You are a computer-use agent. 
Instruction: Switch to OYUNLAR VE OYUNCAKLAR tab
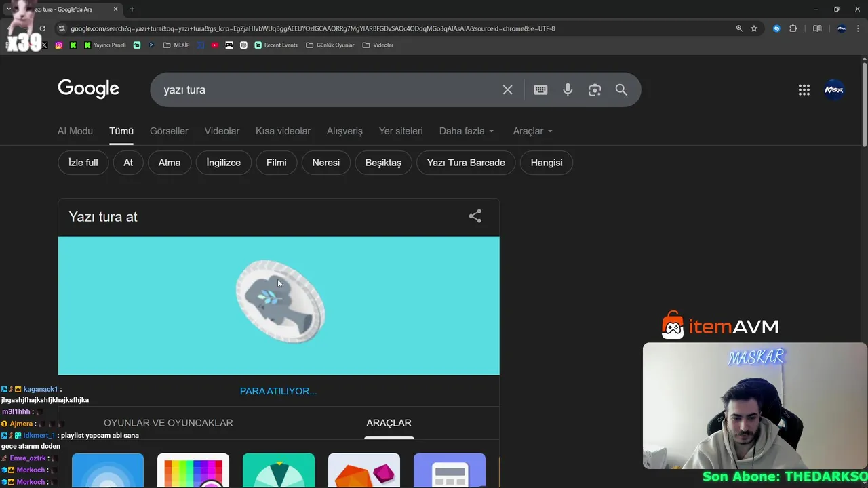tap(168, 422)
